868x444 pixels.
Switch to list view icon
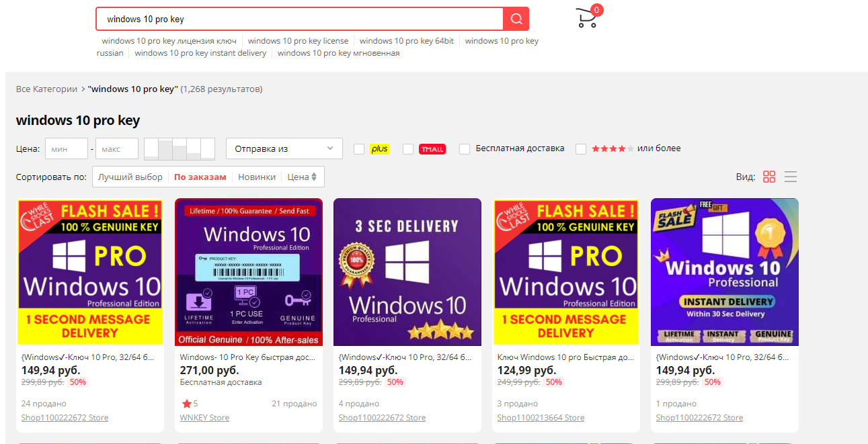tap(791, 177)
